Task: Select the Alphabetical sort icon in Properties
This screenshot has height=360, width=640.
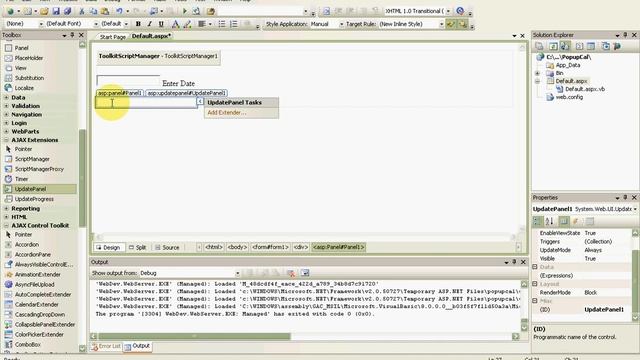Action: point(549,221)
